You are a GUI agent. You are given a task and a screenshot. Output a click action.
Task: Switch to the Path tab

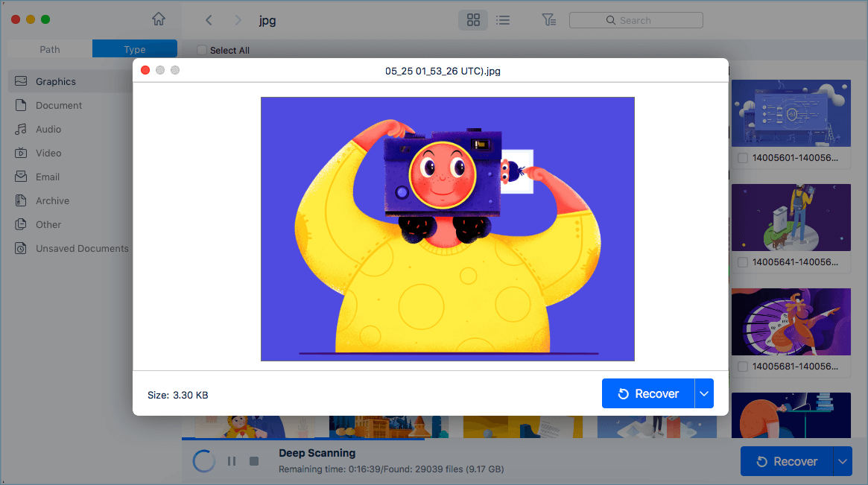point(49,48)
